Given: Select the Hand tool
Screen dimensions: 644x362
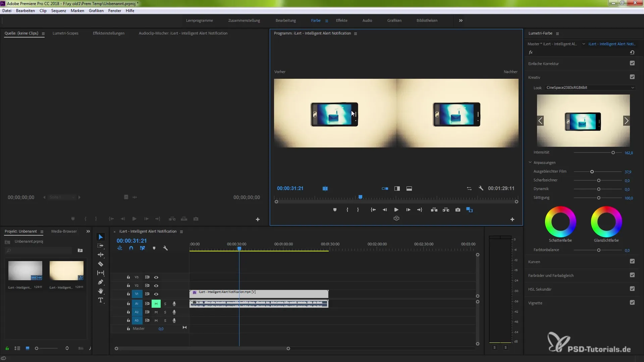Looking at the screenshot, I should (x=101, y=291).
